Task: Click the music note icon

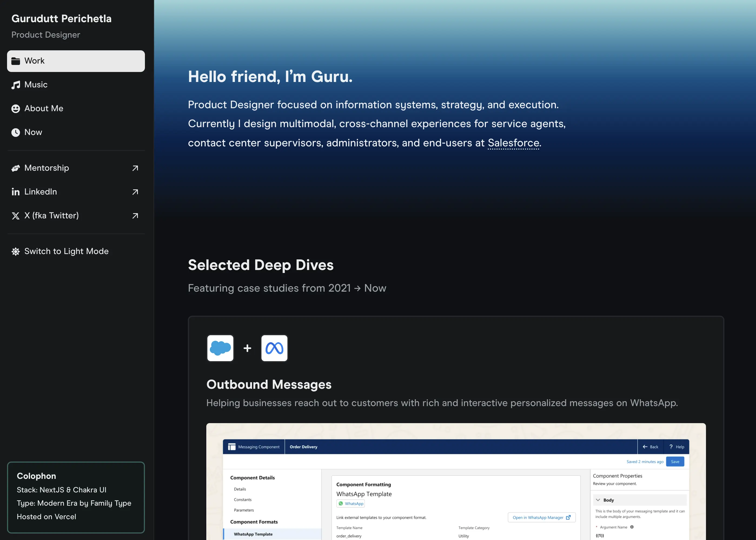Action: coord(16,85)
